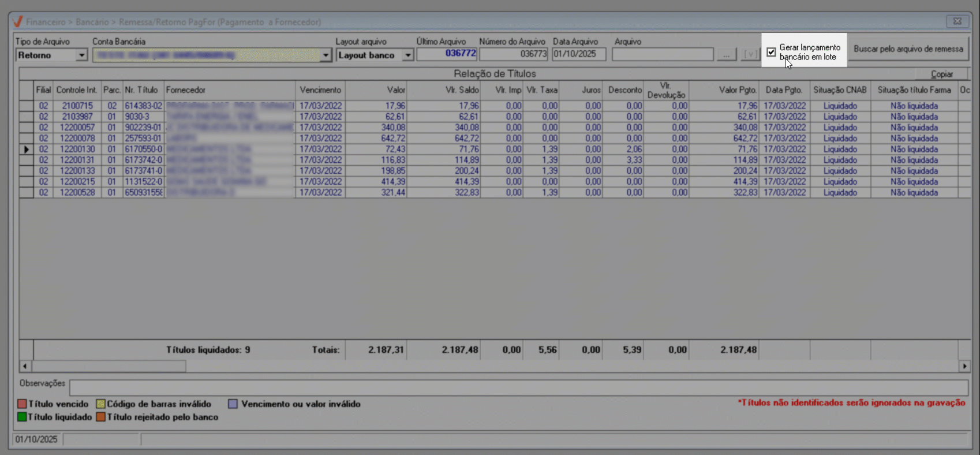
Task: Click 'Buscar pelo arquivo de remessa' button
Action: [908, 49]
